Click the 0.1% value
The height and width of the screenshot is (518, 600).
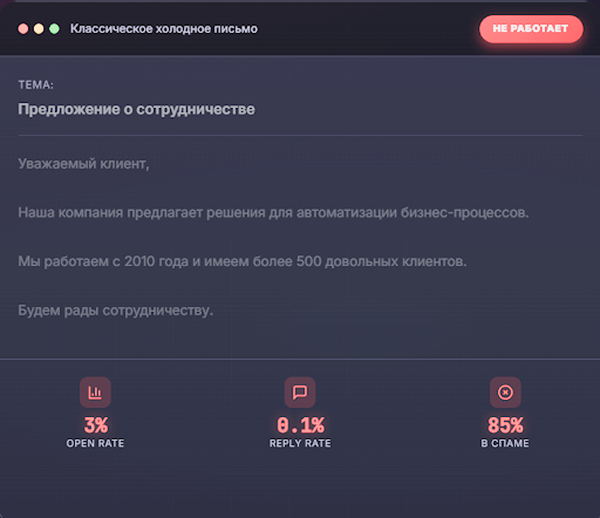(300, 425)
